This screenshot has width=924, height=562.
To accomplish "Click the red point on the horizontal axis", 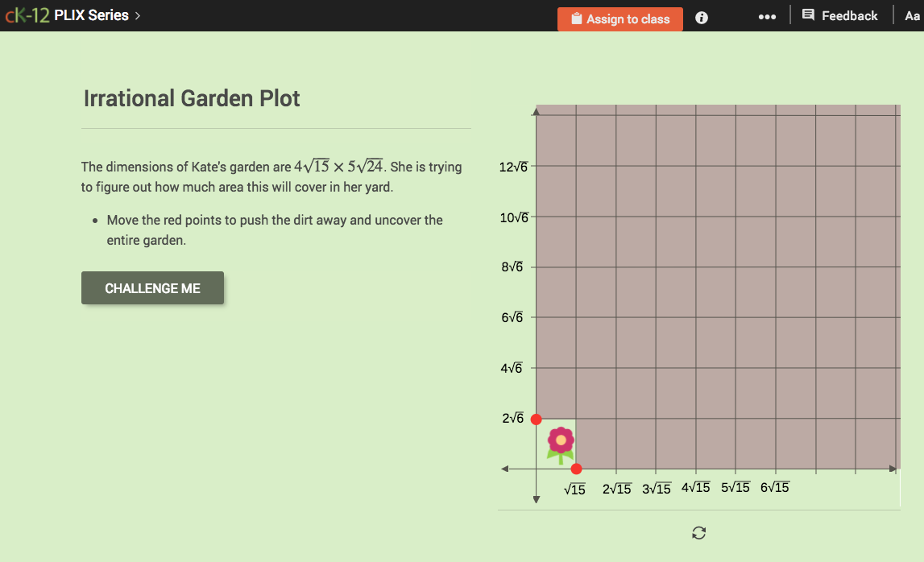I will [577, 469].
